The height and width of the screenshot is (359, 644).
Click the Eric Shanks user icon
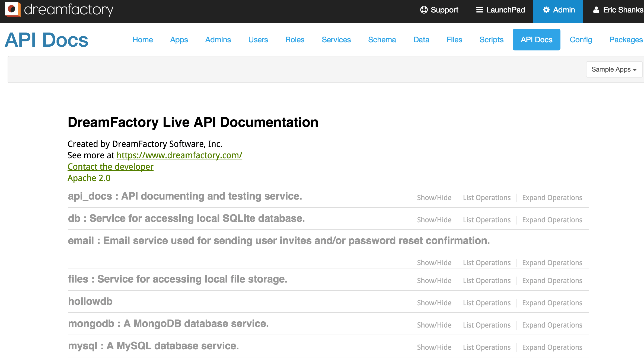pos(596,10)
